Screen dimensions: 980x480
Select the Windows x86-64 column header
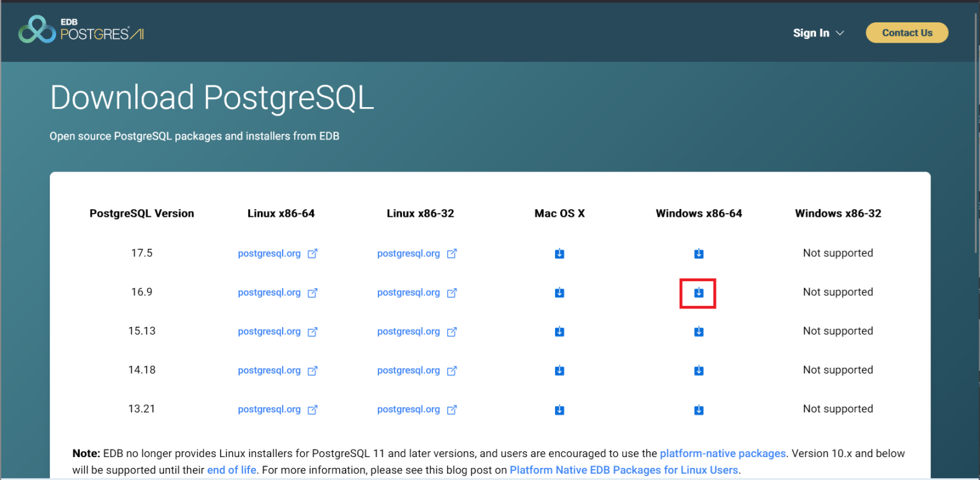[x=699, y=214]
